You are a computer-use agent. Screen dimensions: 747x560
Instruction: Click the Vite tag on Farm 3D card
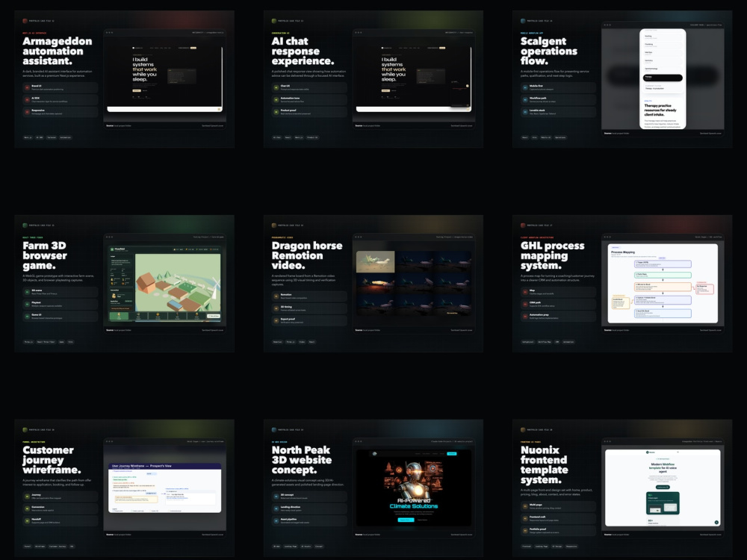pos(70,342)
